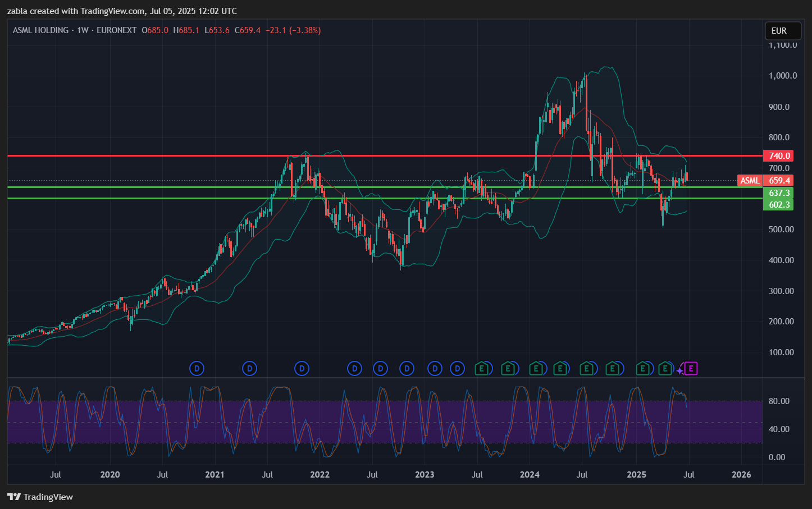Screen dimensions: 812x509
Task: Click the 1,000.0 price axis label
Action: [783, 76]
